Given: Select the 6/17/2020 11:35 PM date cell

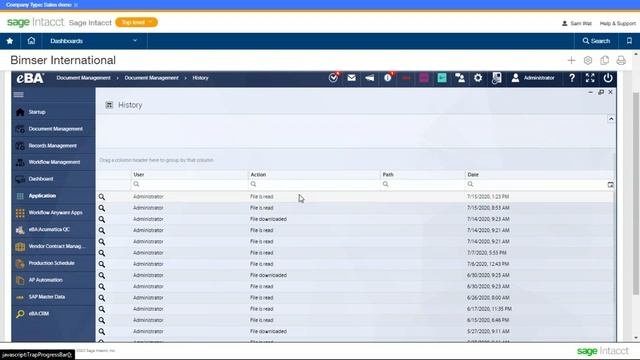Looking at the screenshot, I should tap(489, 309).
